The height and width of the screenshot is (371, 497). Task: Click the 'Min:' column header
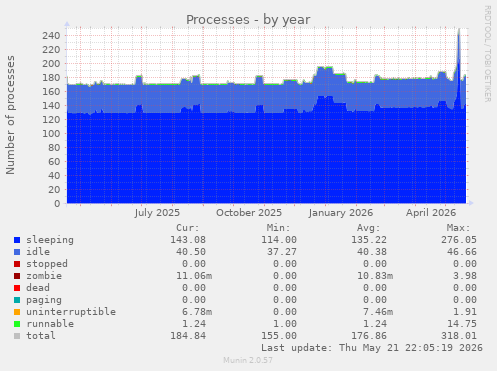tap(278, 228)
